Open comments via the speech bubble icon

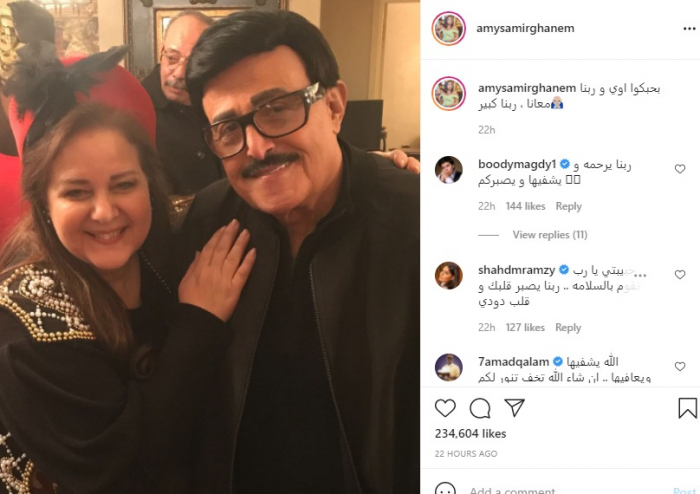tap(480, 408)
